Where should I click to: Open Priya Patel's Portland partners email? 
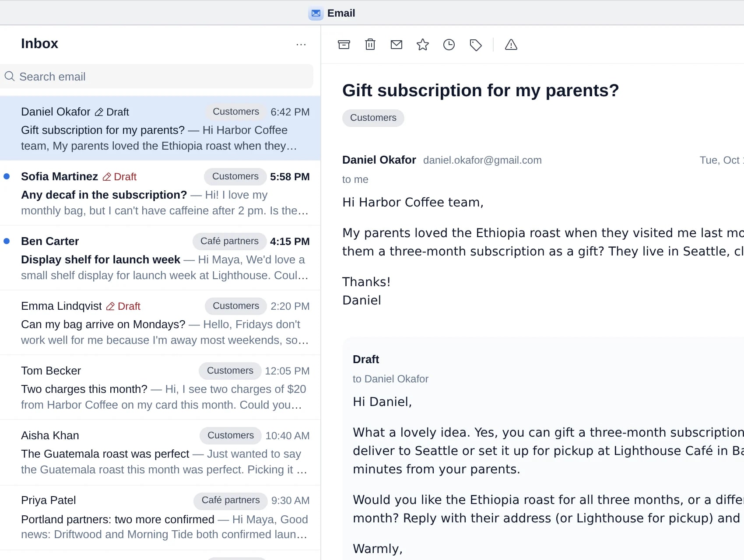(x=160, y=518)
